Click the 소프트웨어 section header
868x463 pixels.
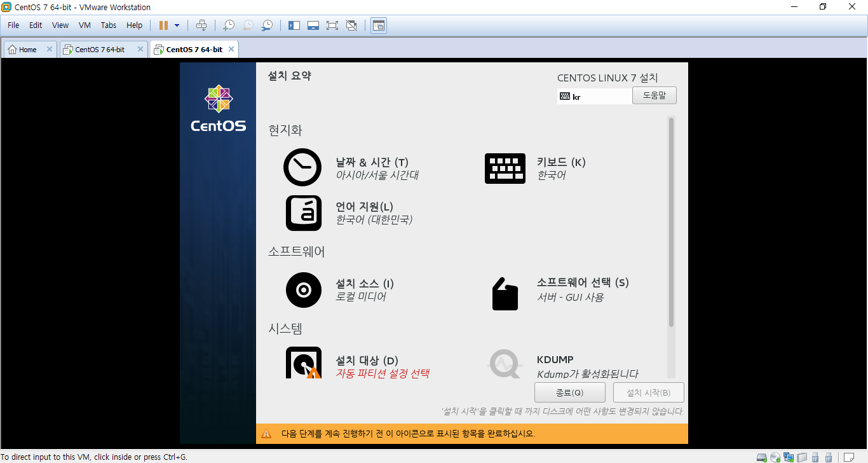pos(297,252)
